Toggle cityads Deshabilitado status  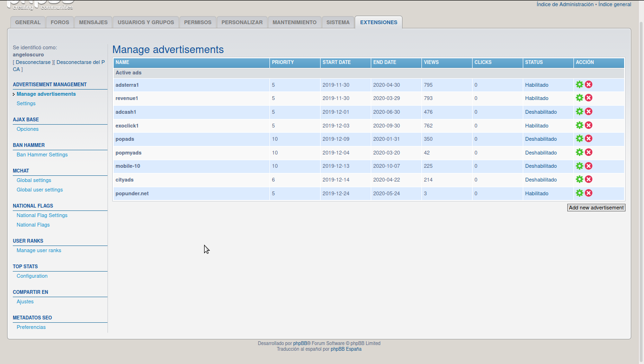click(x=541, y=180)
